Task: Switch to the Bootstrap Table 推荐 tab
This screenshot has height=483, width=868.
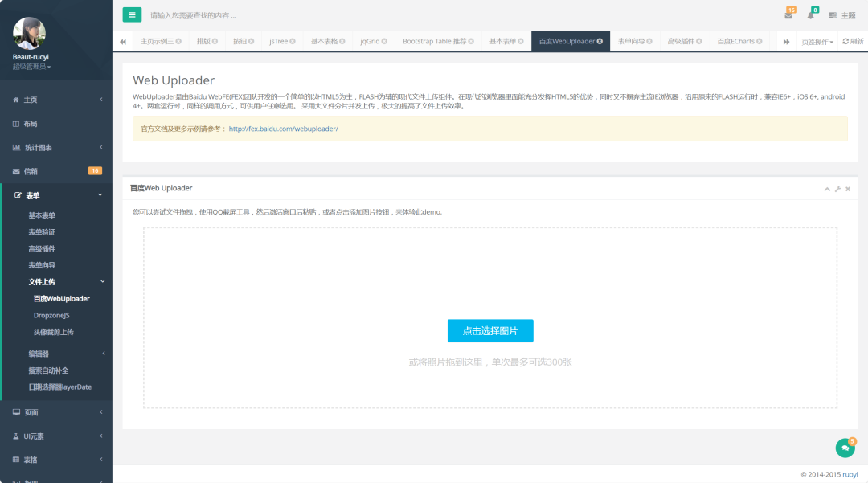Action: [435, 42]
